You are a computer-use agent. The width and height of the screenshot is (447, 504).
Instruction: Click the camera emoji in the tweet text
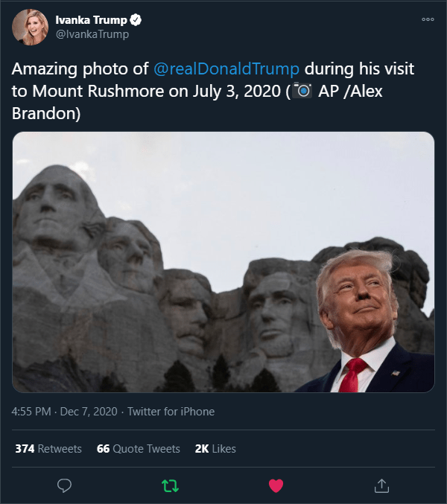point(302,91)
